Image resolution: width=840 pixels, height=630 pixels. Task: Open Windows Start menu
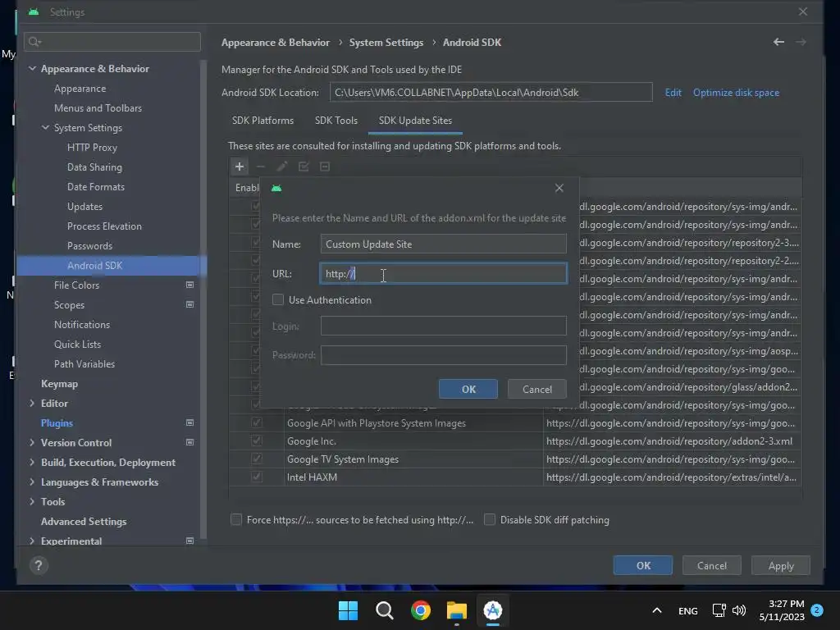click(x=348, y=610)
